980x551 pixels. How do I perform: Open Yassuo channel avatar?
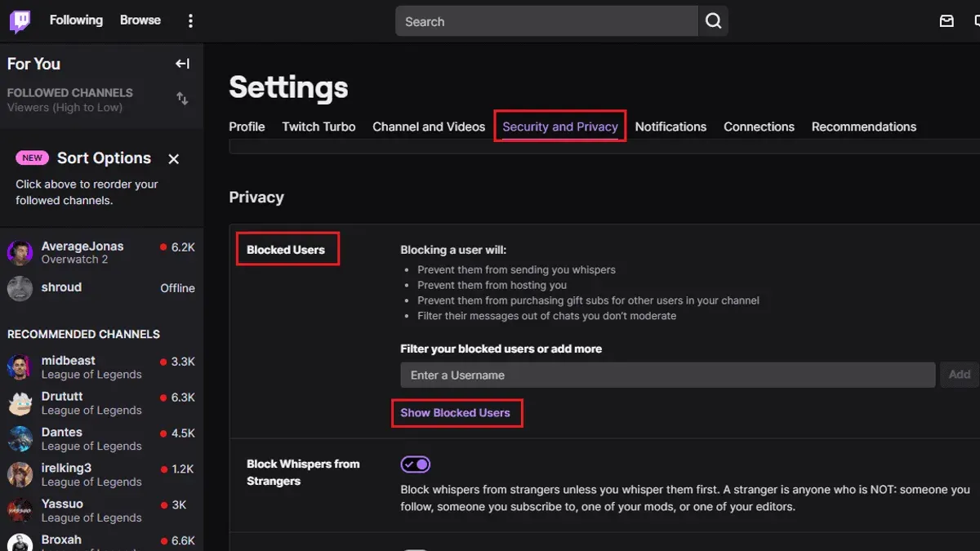pos(20,510)
